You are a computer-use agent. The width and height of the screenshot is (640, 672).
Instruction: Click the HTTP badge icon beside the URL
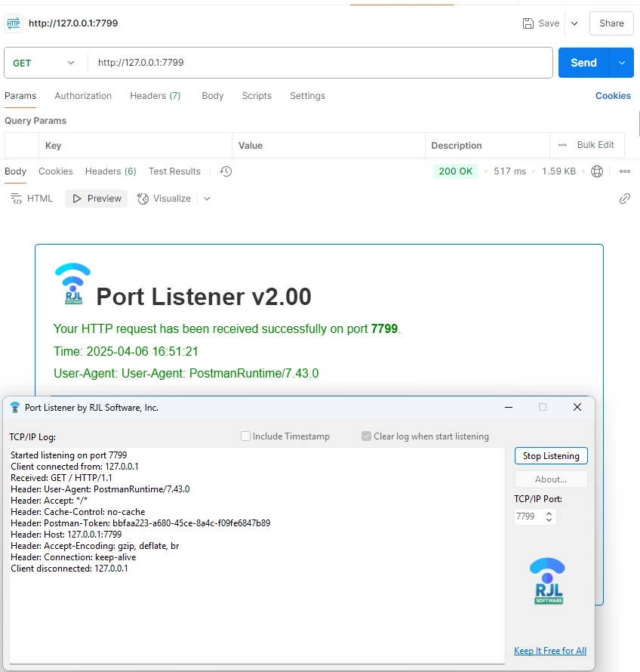[x=13, y=23]
